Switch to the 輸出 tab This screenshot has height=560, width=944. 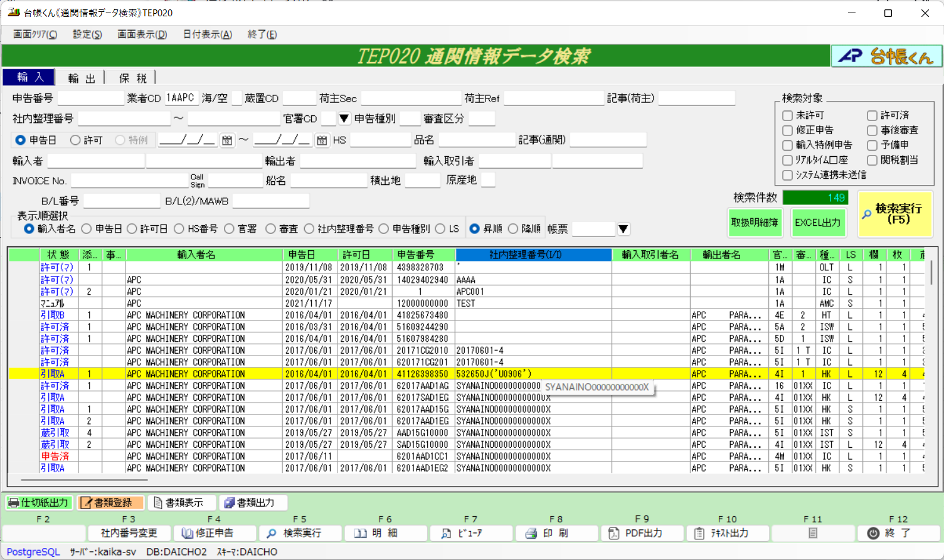click(x=82, y=78)
